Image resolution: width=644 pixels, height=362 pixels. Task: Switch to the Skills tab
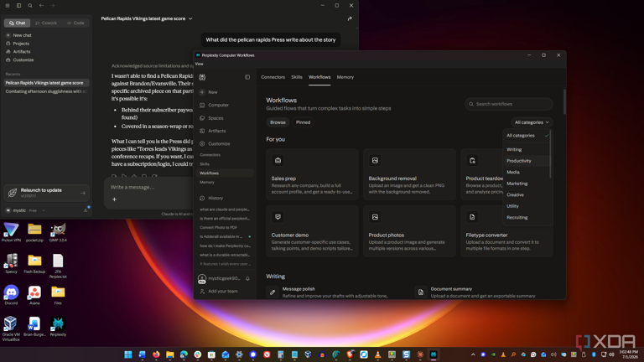point(297,77)
